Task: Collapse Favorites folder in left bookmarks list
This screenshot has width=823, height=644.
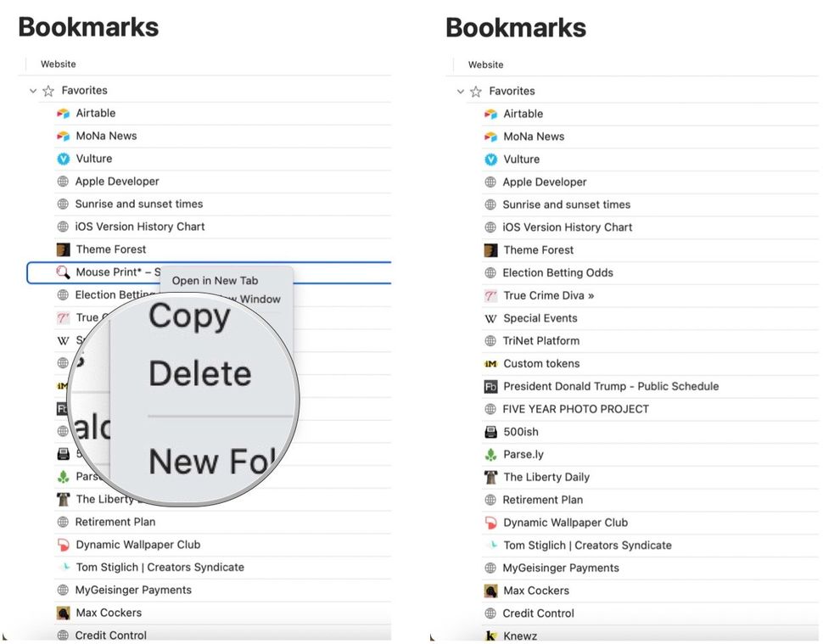Action: [x=33, y=91]
